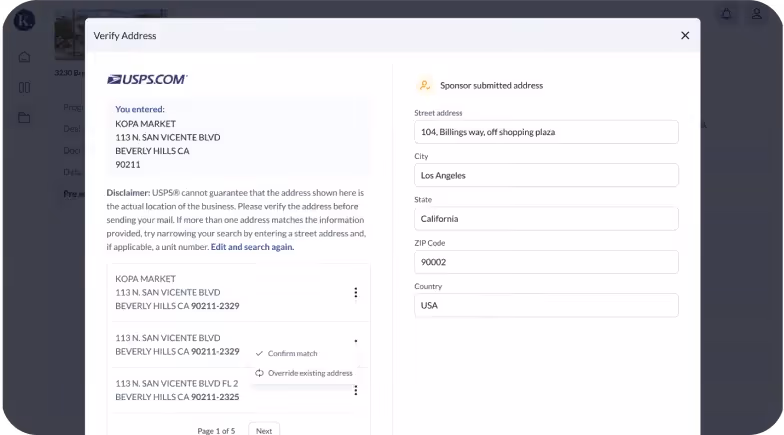Click the Verify Address dialog title

125,36
